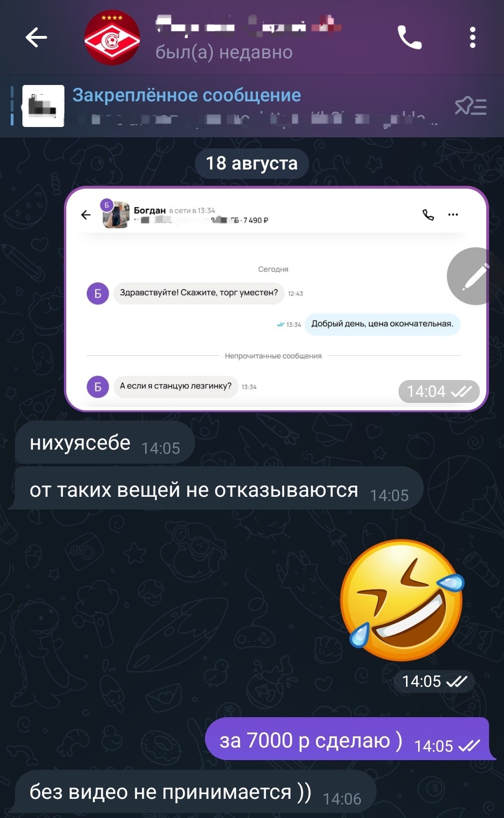The width and height of the screenshot is (504, 818).
Task: Tap the back arrow in the chat header
Action: 36,37
